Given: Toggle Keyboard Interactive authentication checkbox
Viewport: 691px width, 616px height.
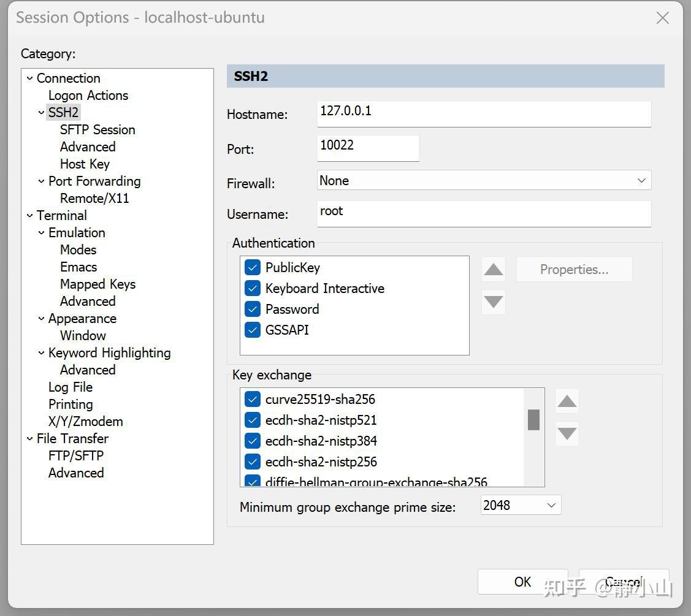Looking at the screenshot, I should pos(253,288).
